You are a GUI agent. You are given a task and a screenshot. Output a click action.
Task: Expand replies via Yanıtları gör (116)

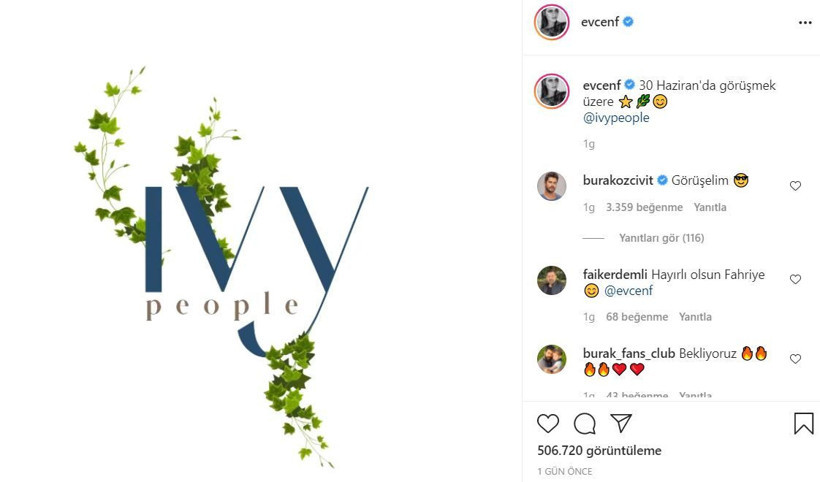pyautogui.click(x=662, y=238)
